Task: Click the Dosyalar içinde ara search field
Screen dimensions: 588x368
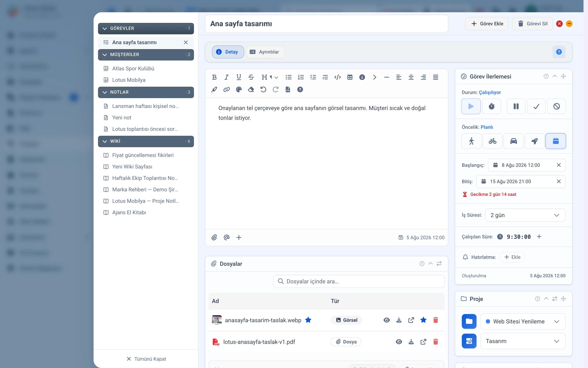Action: coord(359,281)
